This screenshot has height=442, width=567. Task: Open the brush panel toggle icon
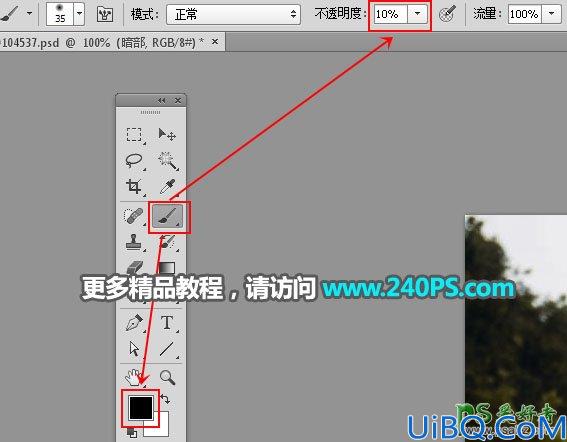point(105,14)
